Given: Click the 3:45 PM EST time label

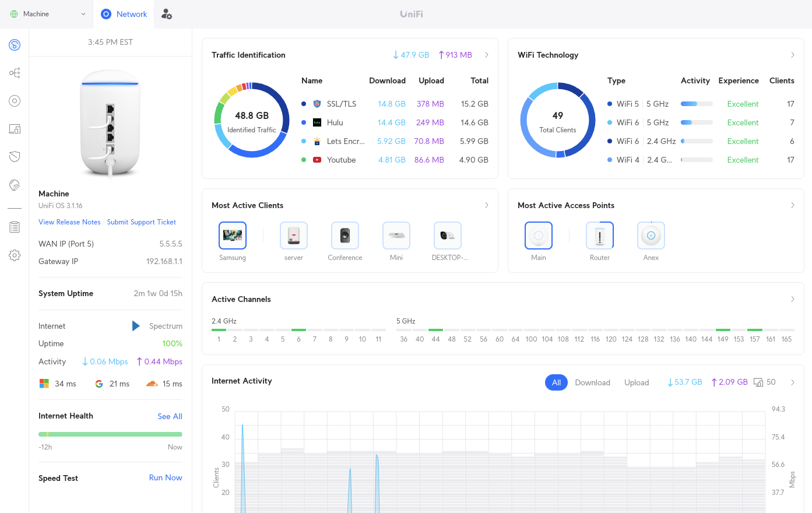Looking at the screenshot, I should point(110,42).
